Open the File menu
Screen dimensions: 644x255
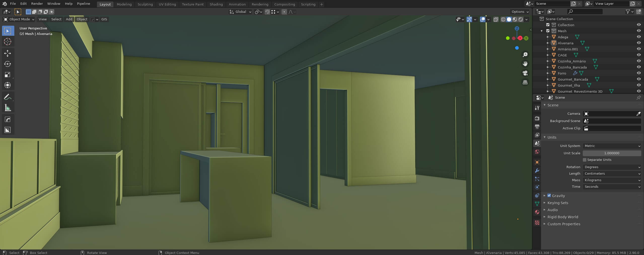(13, 4)
